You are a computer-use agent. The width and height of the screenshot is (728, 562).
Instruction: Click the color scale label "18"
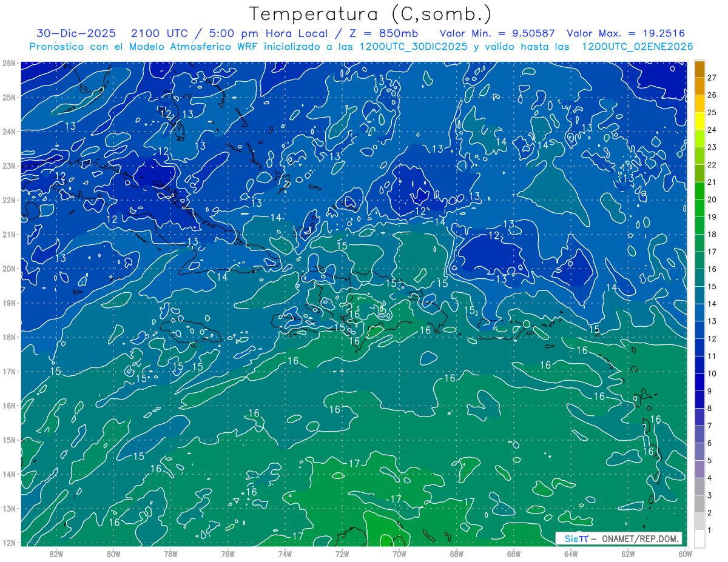click(712, 235)
